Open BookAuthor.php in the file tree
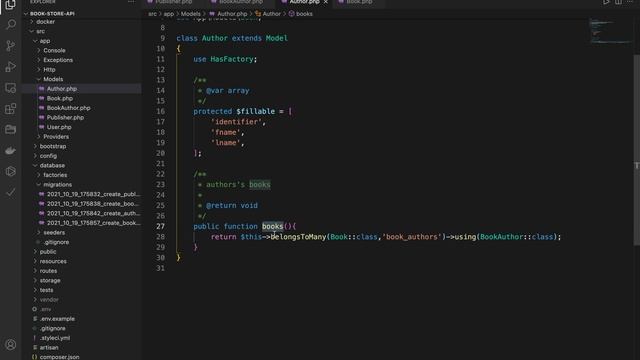 click(69, 108)
